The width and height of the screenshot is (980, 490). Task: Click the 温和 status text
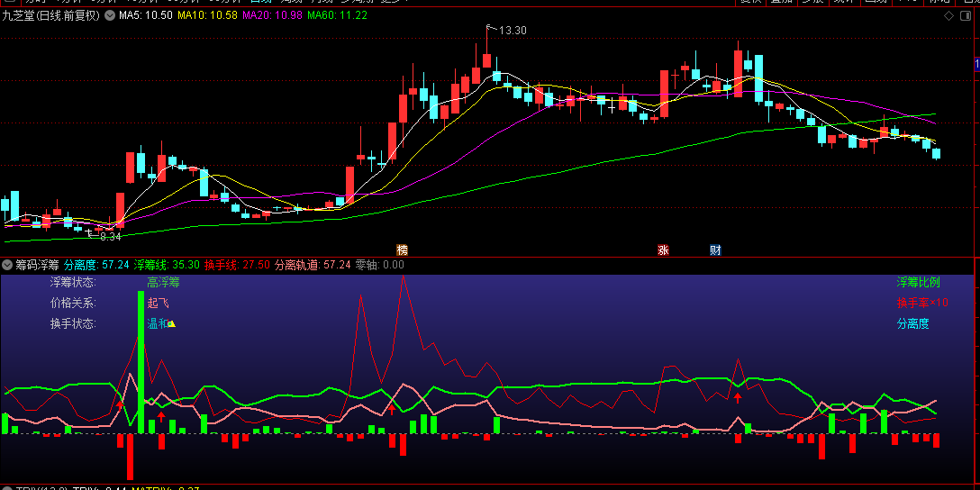coord(158,323)
